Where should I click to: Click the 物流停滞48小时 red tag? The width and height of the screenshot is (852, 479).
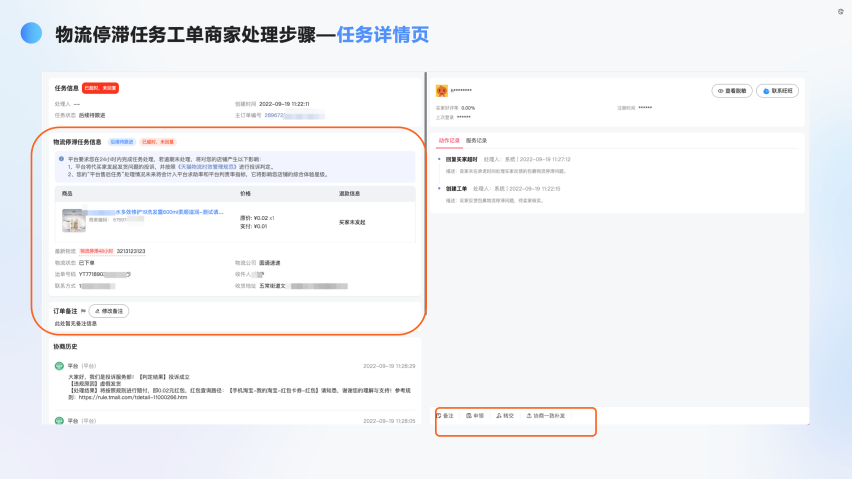tap(97, 251)
